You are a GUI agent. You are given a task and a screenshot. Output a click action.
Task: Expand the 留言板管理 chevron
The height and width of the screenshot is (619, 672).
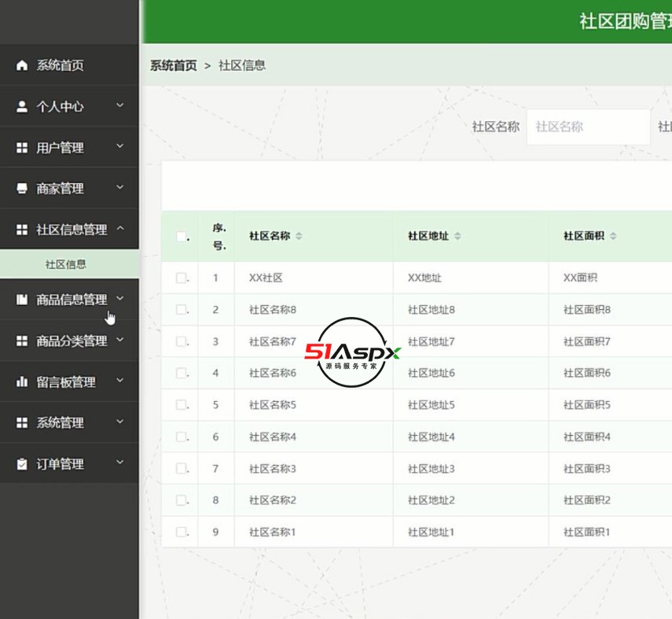[120, 381]
